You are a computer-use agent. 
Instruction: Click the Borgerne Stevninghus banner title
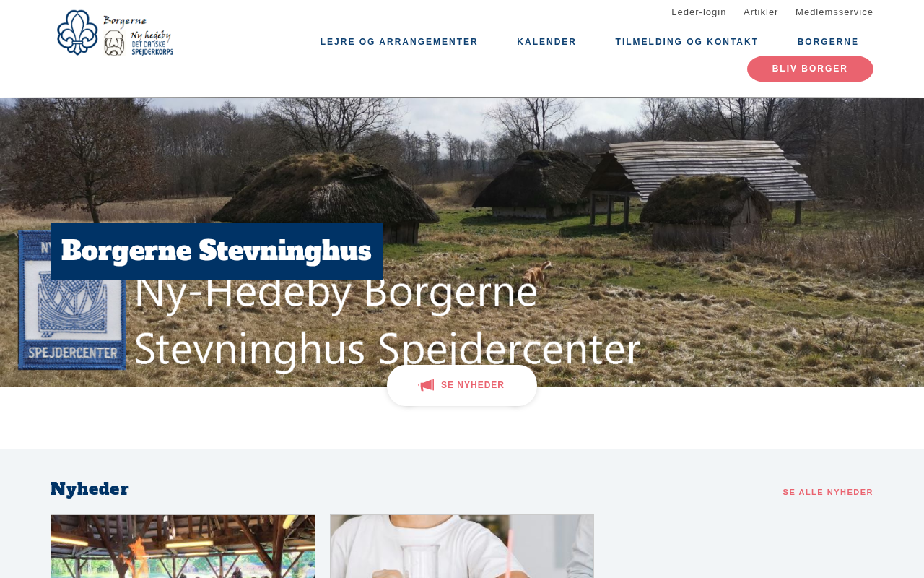coord(217,251)
